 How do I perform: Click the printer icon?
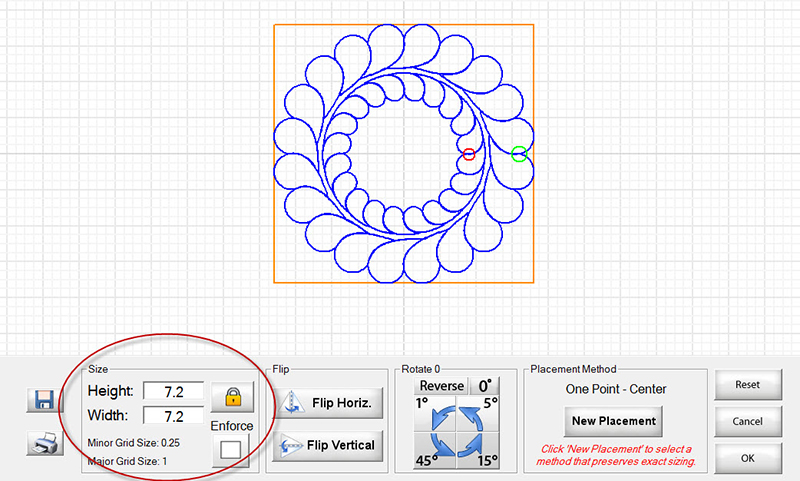[x=43, y=443]
